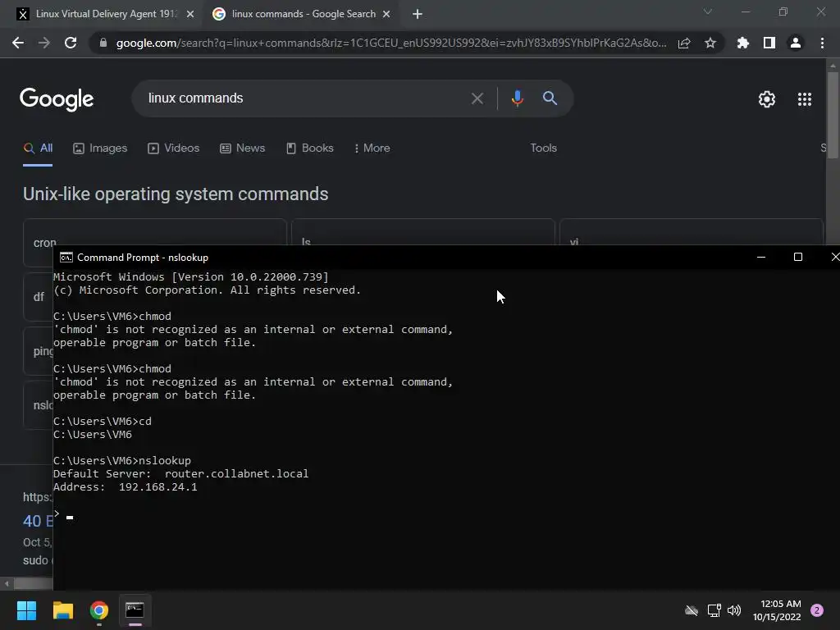Viewport: 840px width, 630px height.
Task: Maximize the Command Prompt window
Action: (x=797, y=257)
